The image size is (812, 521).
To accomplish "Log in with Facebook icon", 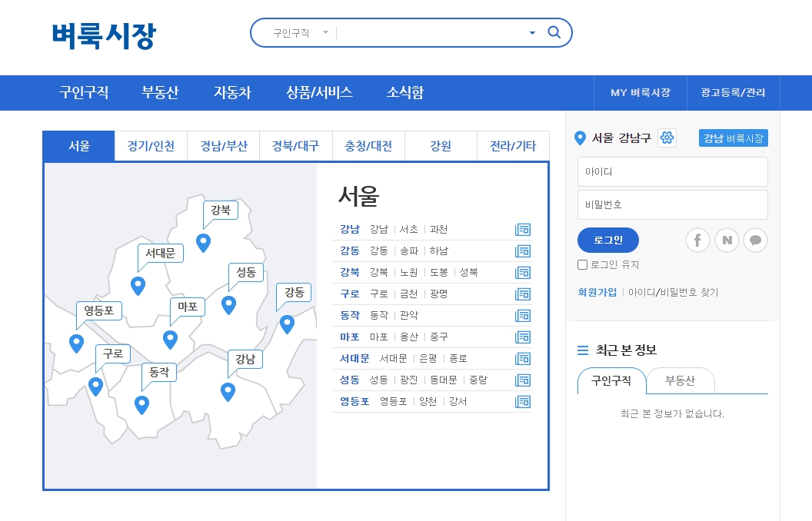I will pyautogui.click(x=697, y=240).
